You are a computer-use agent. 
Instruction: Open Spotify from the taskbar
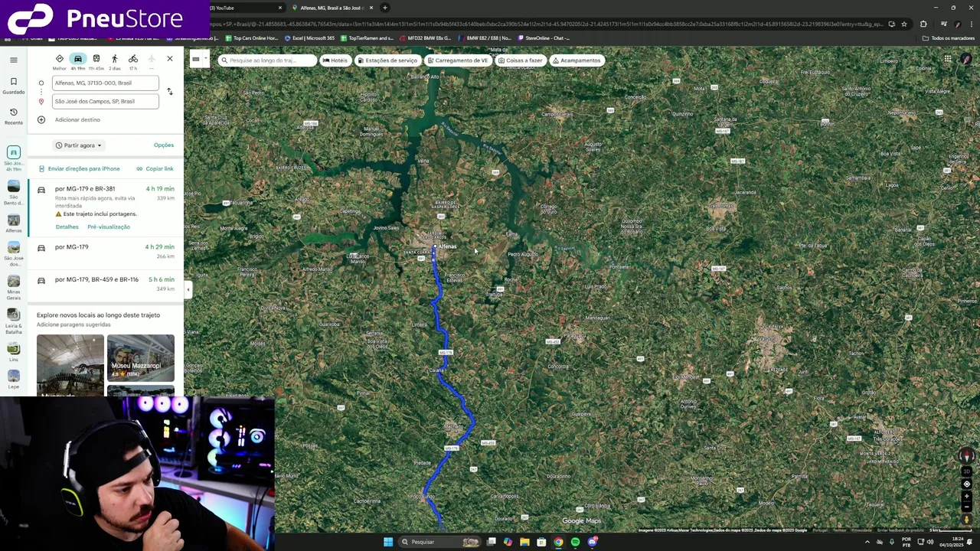(x=575, y=542)
